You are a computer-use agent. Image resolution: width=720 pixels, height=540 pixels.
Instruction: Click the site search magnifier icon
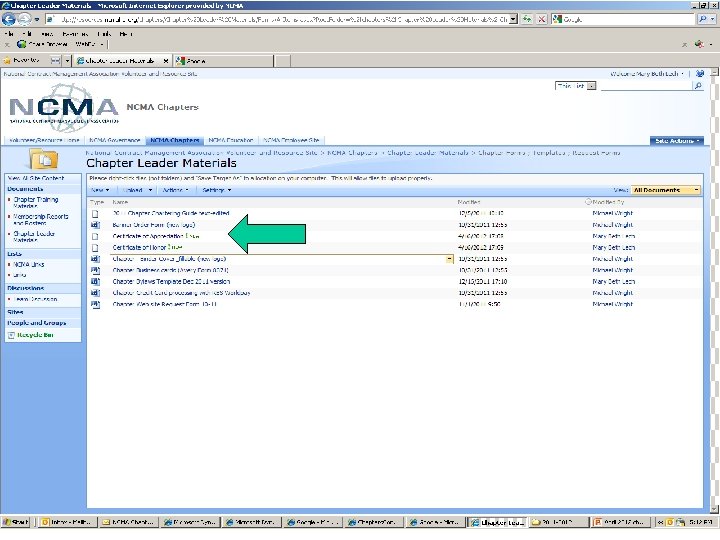(698, 86)
